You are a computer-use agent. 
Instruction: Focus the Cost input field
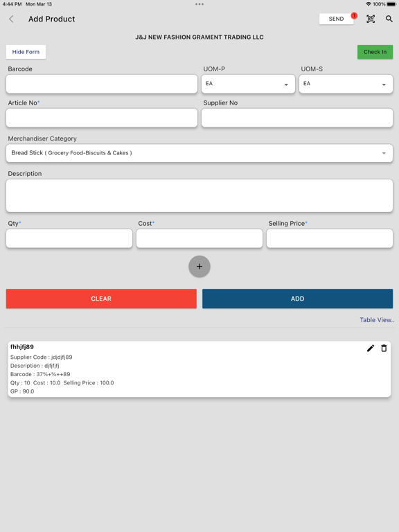[x=199, y=238]
